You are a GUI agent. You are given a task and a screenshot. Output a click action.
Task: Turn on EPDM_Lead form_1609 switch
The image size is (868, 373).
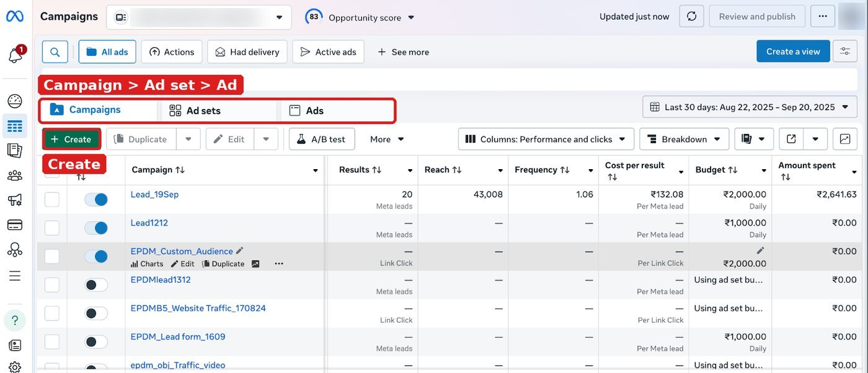(96, 342)
